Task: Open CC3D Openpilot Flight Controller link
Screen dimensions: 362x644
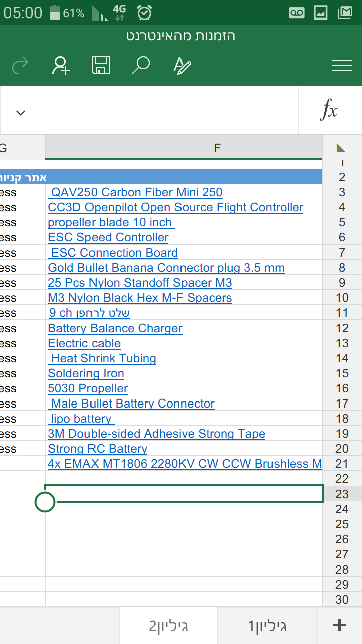Action: point(175,207)
